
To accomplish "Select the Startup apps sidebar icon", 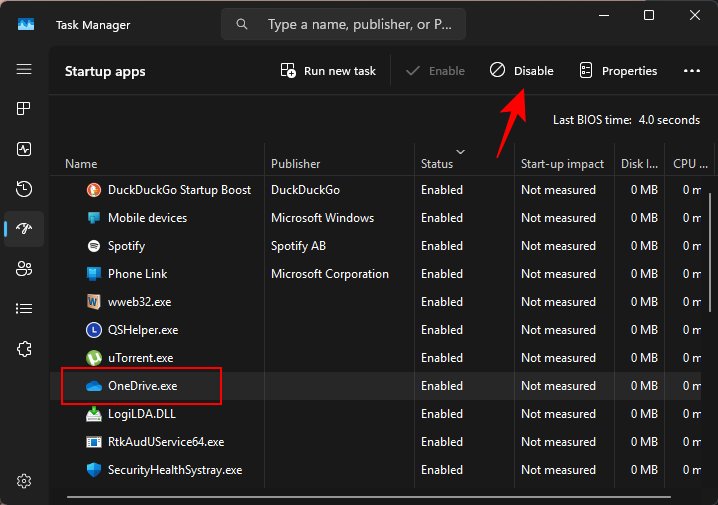I will pos(24,228).
